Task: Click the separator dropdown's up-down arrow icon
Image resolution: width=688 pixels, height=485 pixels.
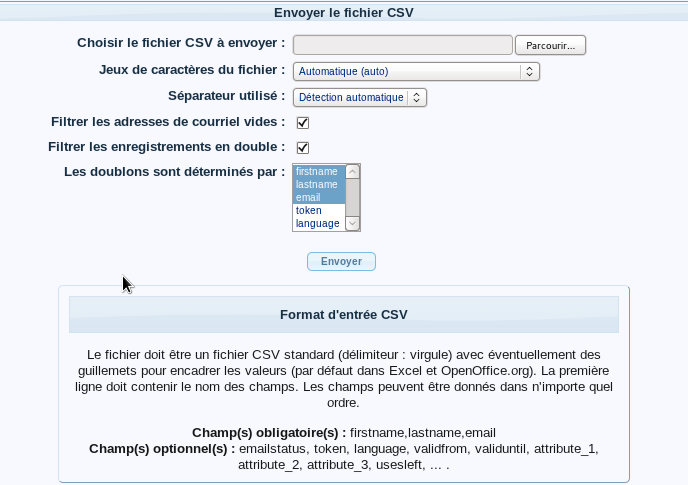Action: [417, 97]
